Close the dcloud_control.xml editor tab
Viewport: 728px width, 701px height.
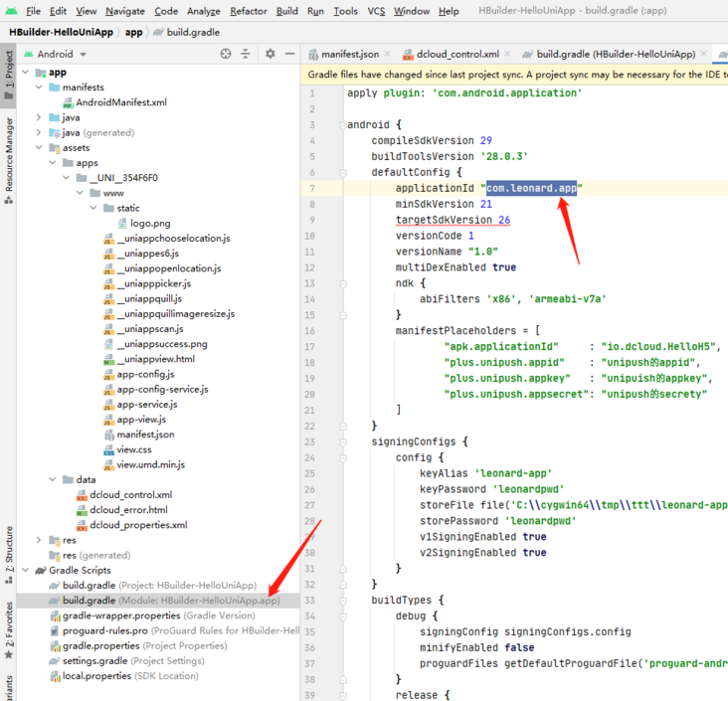pyautogui.click(x=507, y=54)
